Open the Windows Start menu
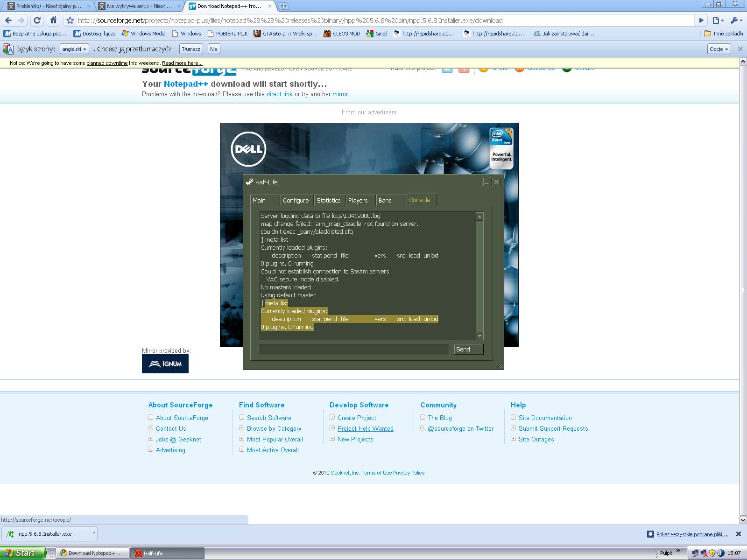This screenshot has height=560, width=747. pyautogui.click(x=22, y=553)
